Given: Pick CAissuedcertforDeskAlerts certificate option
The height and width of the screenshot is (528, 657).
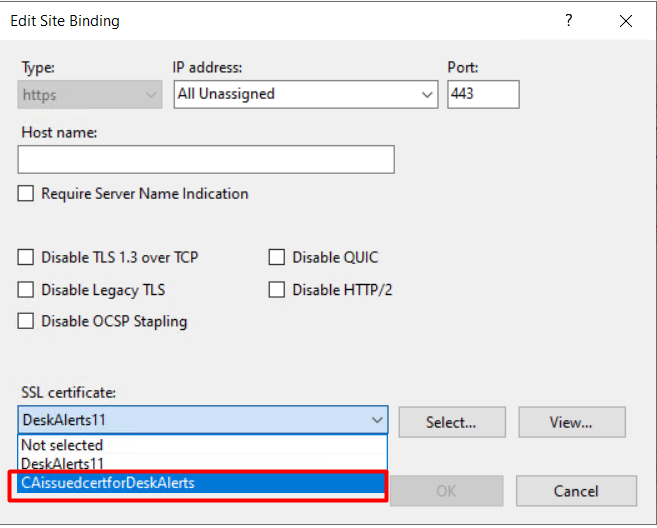Looking at the screenshot, I should pos(108,483).
